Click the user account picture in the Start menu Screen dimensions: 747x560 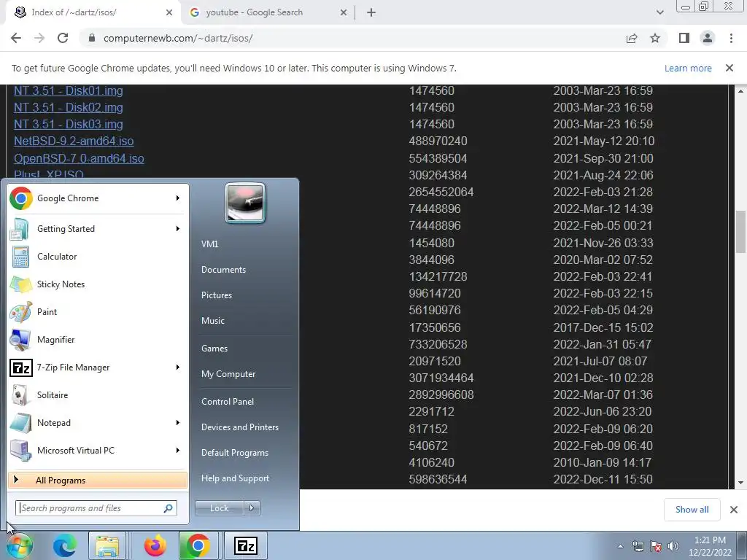click(x=245, y=203)
